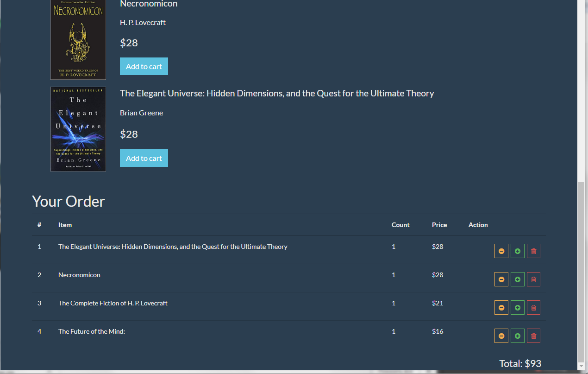
Task: Click the # column header
Action: tap(39, 225)
